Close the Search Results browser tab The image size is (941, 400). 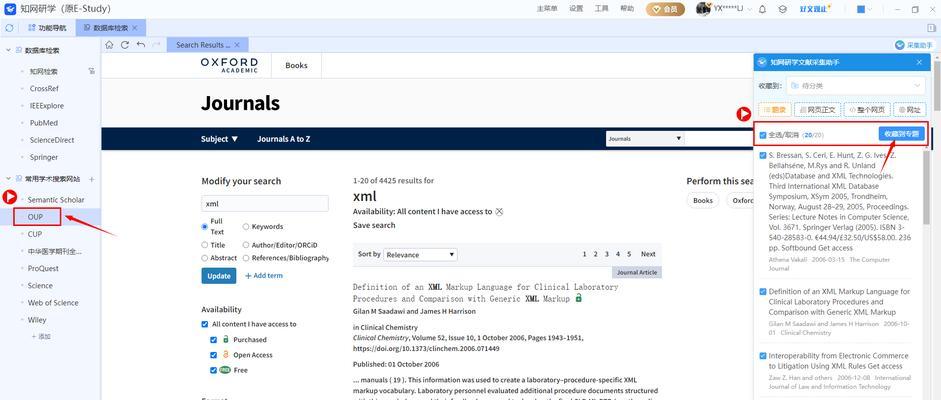click(237, 45)
